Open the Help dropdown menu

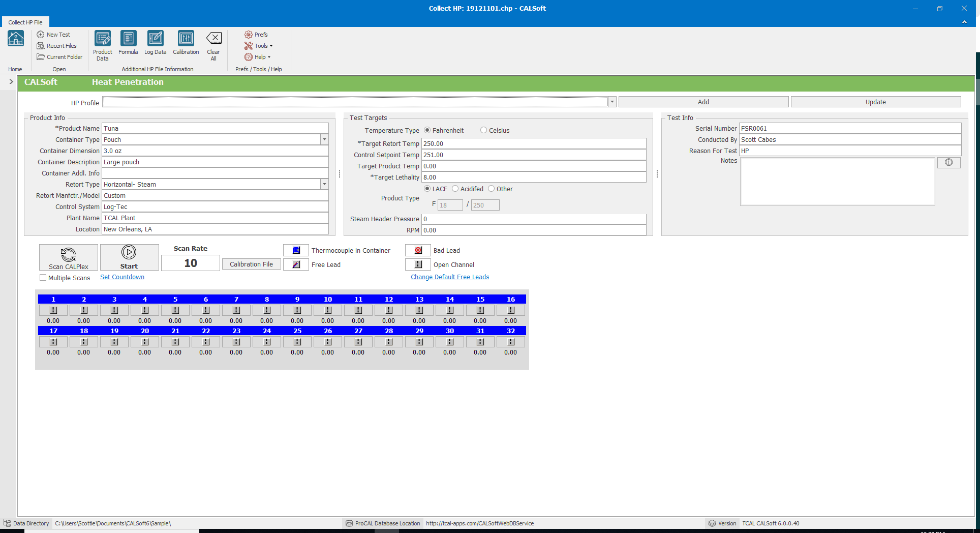coord(258,57)
